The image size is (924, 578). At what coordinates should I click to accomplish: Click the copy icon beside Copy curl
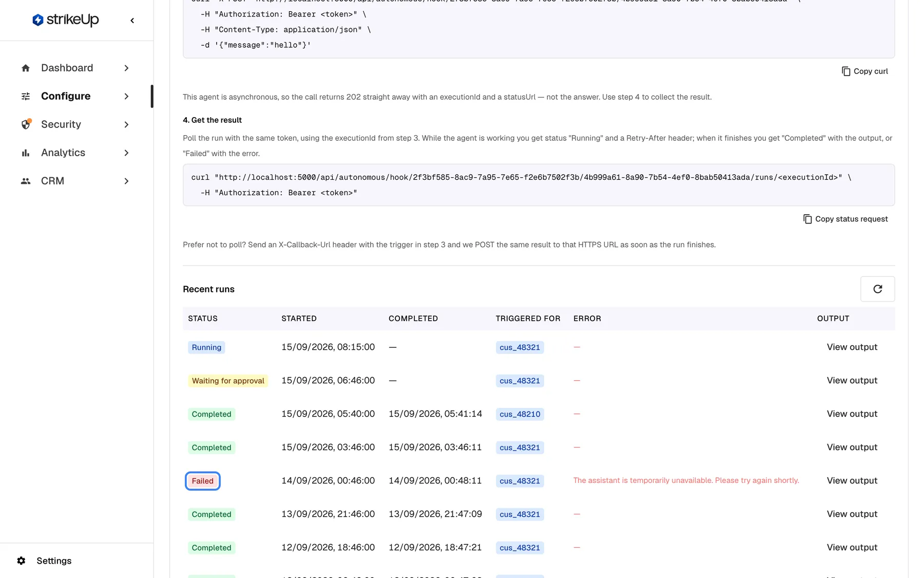846,71
